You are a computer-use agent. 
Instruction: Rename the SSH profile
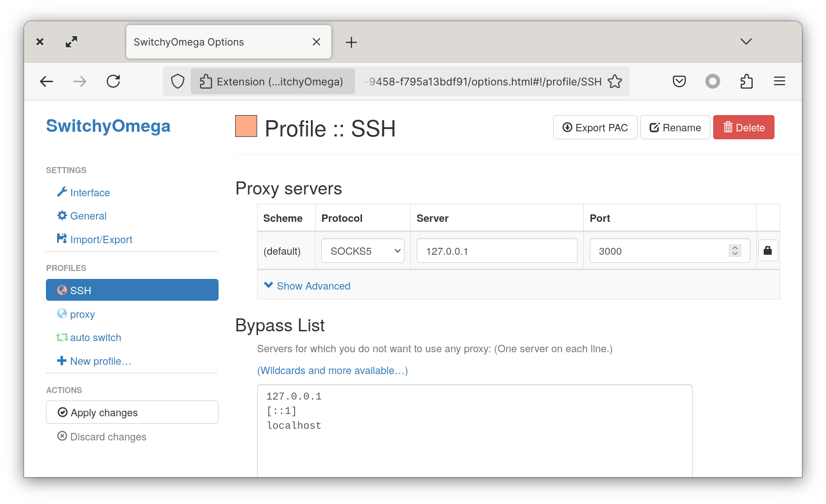coord(675,127)
